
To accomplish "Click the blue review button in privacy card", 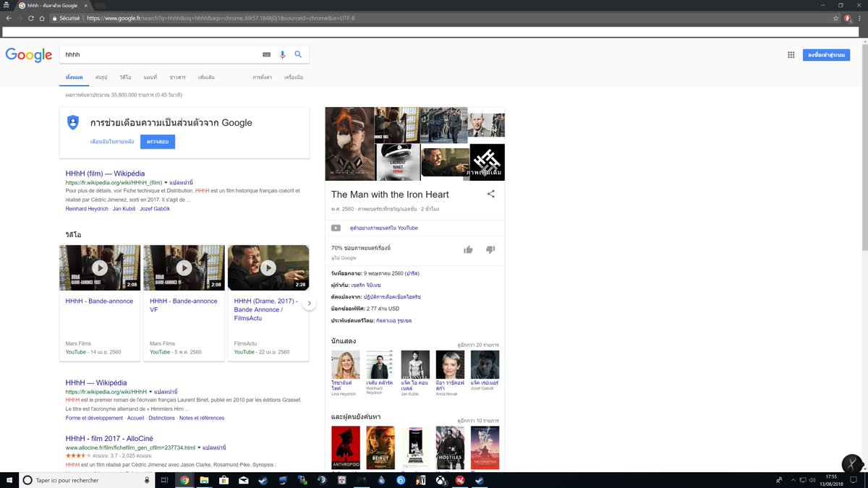I will (158, 142).
